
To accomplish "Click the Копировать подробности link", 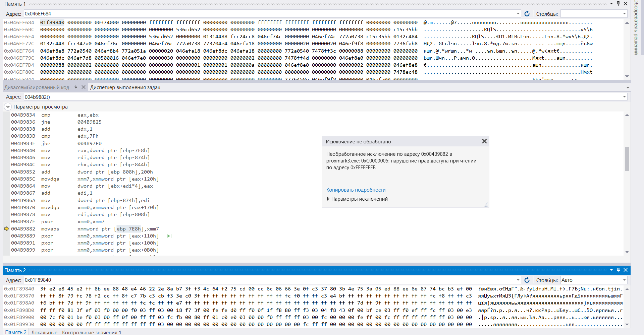I will point(356,190).
